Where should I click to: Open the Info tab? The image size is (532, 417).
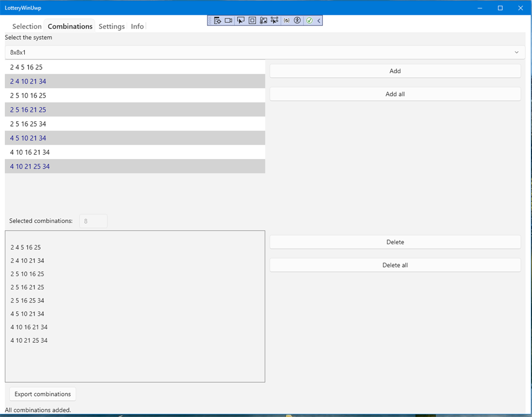[138, 26]
